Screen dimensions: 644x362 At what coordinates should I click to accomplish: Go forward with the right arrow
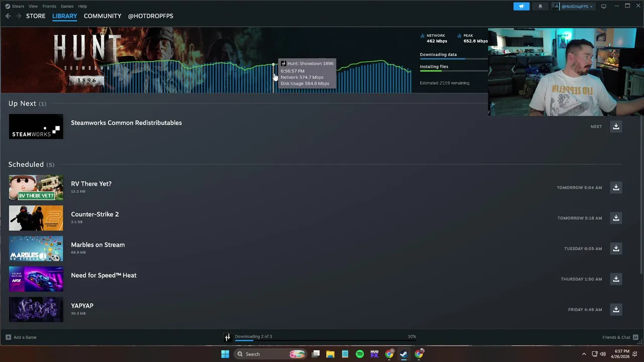19,16
